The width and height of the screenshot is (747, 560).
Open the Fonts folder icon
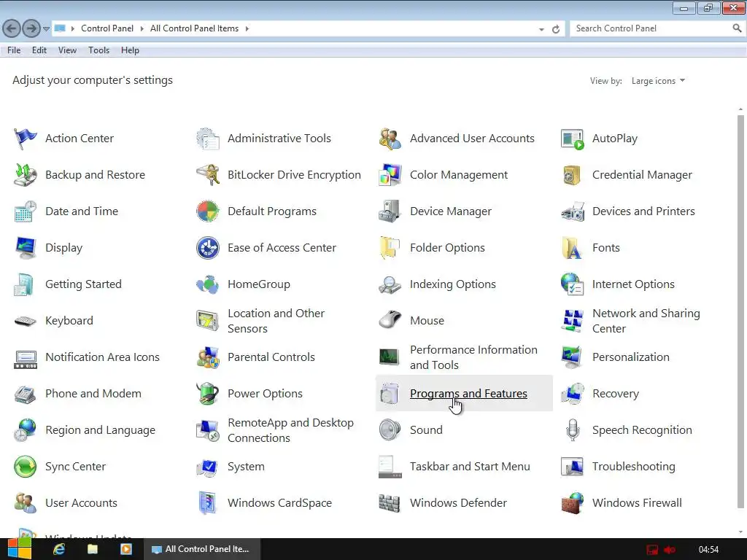click(572, 248)
